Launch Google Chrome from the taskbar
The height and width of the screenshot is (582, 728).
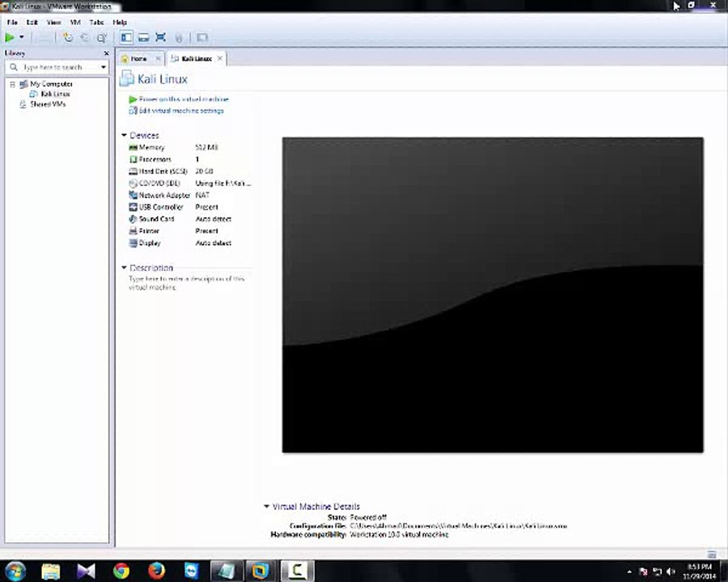click(121, 571)
